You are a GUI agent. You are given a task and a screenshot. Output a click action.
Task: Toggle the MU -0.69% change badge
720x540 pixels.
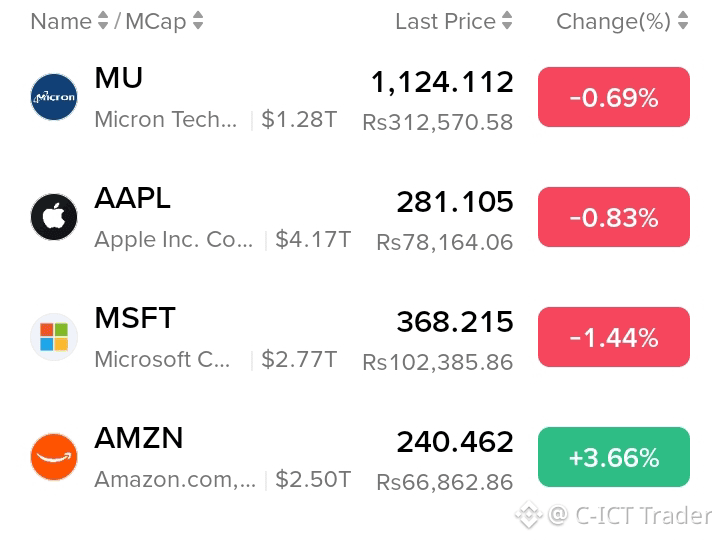coord(613,97)
